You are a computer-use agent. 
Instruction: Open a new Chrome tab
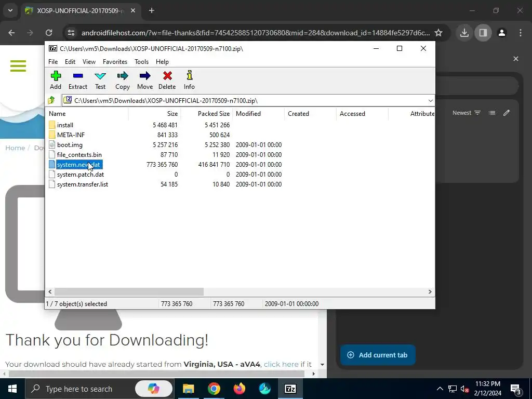point(152,10)
